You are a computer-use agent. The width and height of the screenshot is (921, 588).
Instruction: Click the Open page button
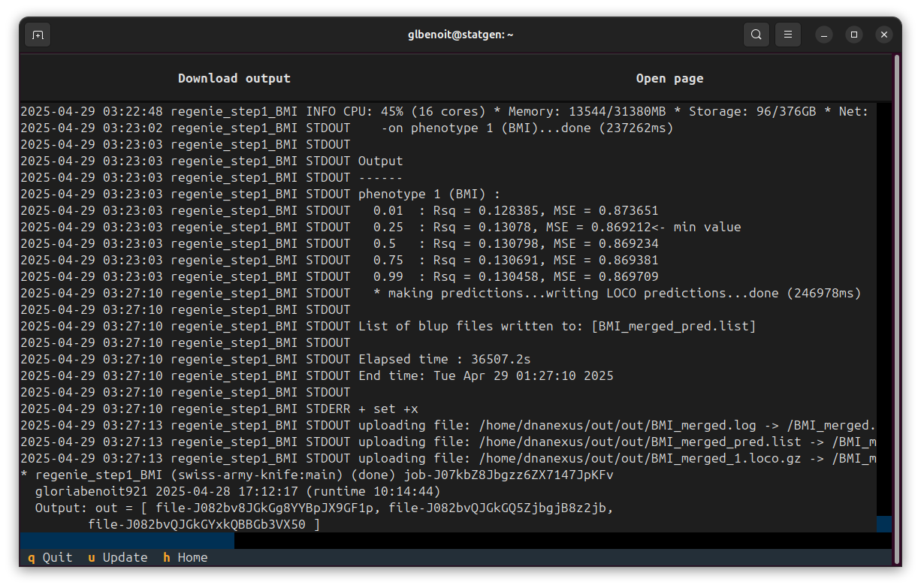coord(670,78)
